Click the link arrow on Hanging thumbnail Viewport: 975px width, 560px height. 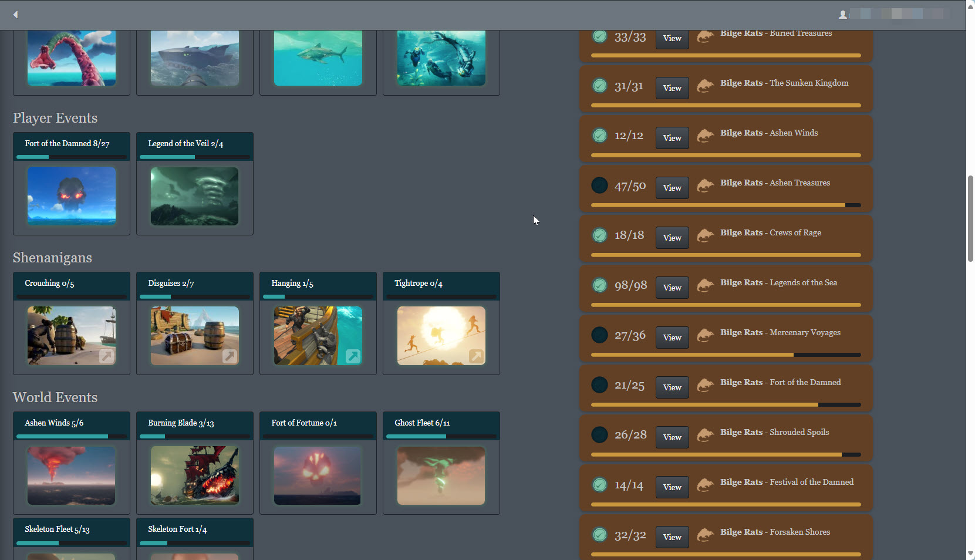click(x=353, y=356)
